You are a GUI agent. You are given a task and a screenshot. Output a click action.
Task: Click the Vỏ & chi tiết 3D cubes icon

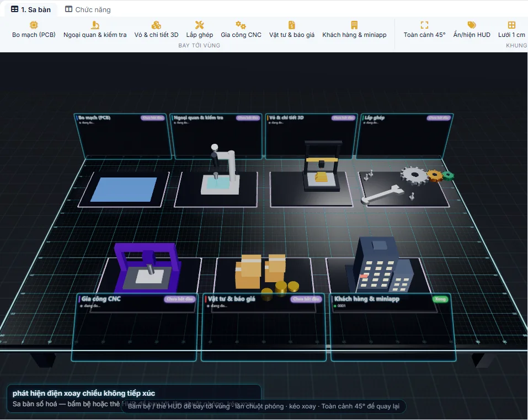[x=156, y=25]
